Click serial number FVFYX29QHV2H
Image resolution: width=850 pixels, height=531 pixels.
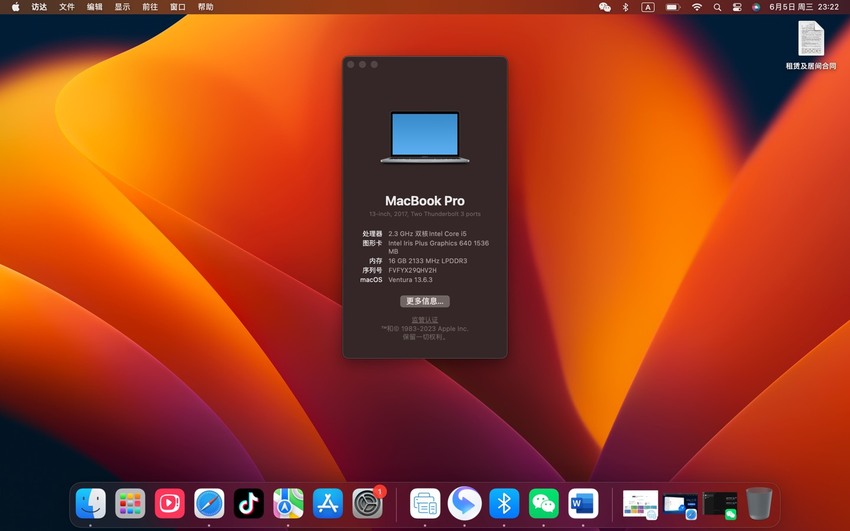point(412,270)
